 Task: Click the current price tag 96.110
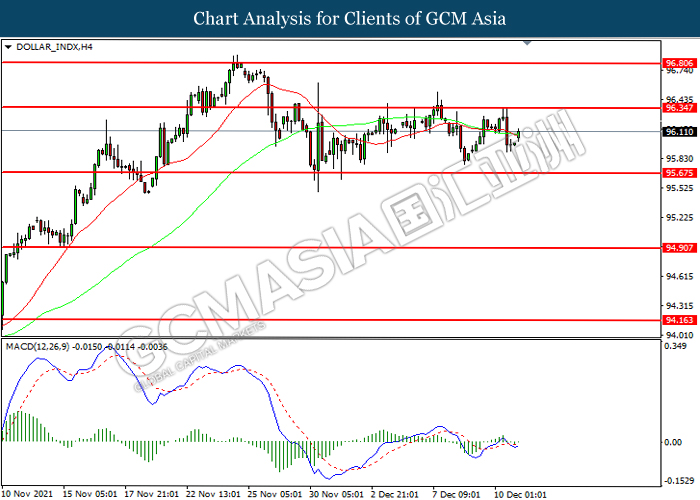click(x=679, y=132)
